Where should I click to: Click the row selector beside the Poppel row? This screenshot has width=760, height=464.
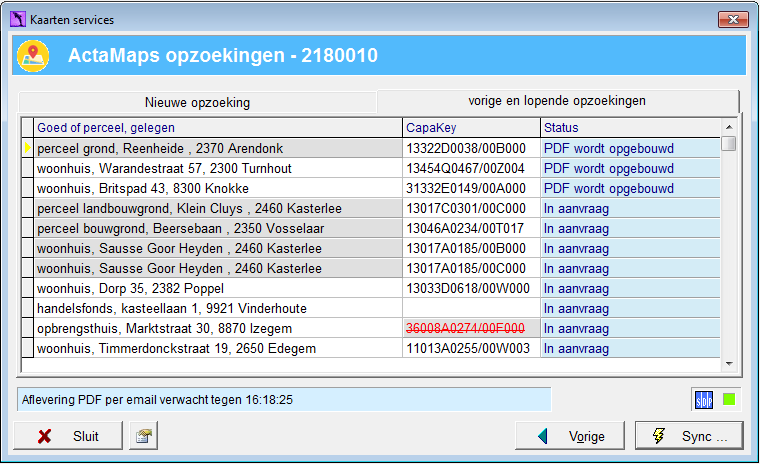point(28,288)
